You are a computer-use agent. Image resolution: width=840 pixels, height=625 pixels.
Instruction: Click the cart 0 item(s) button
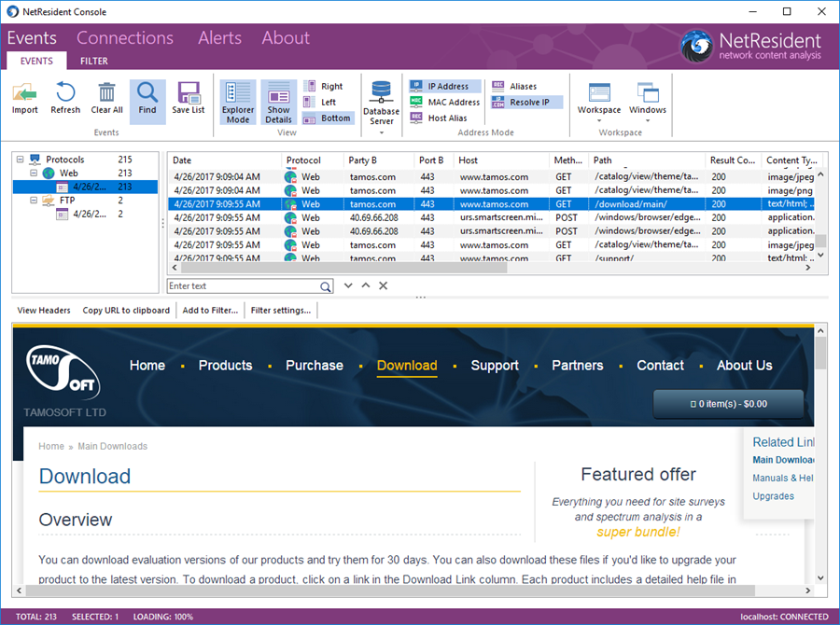point(728,404)
